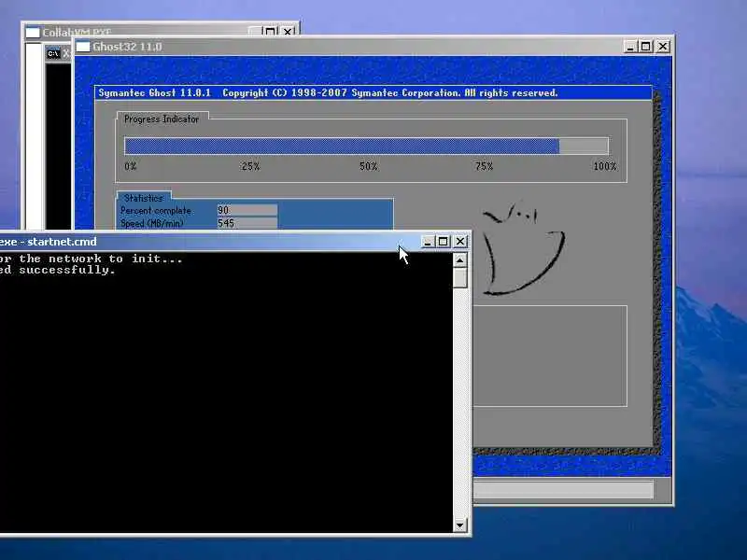Click the 25% progress scale label
747x560 pixels.
coord(250,166)
